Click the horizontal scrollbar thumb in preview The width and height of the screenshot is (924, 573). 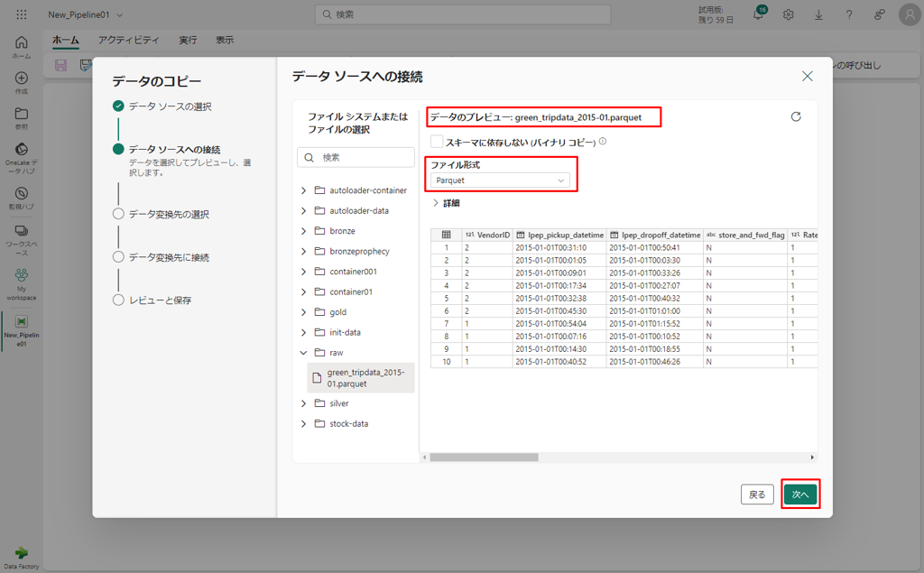(x=484, y=457)
